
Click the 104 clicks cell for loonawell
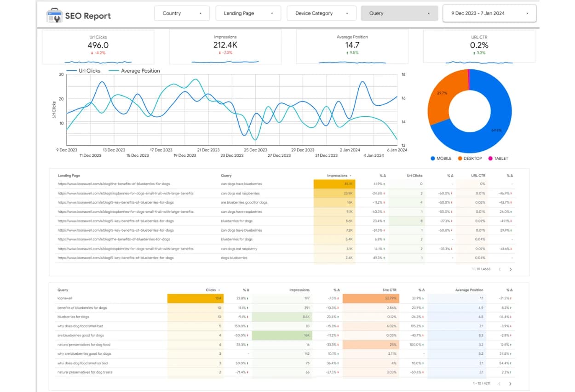click(x=195, y=298)
